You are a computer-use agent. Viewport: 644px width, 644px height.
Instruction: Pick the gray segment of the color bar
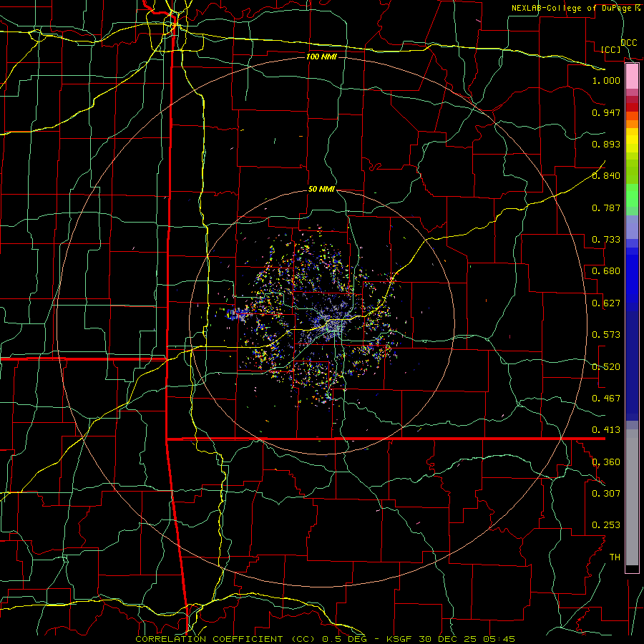632,497
